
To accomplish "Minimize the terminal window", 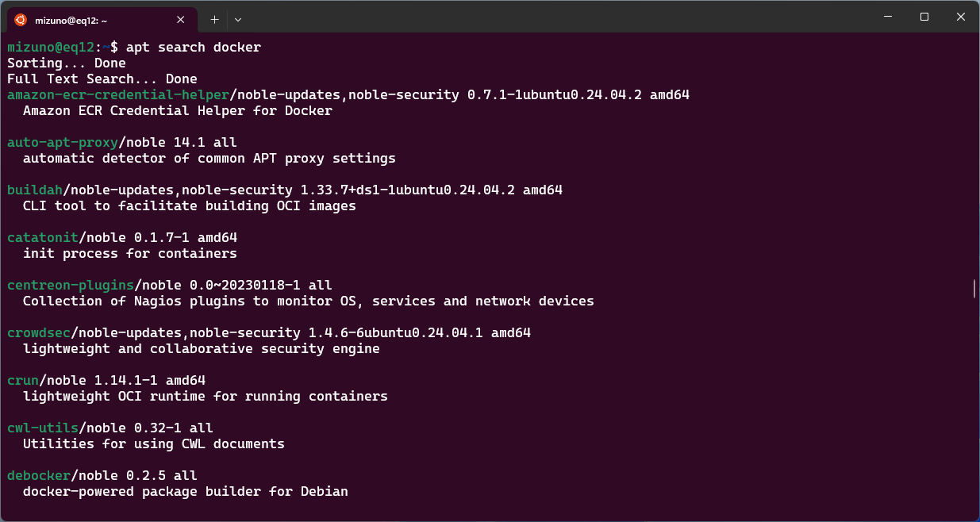I will (887, 17).
